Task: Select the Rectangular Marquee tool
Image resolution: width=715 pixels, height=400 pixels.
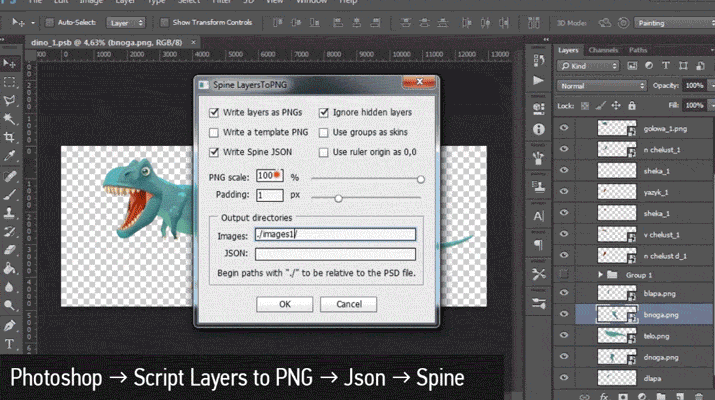Action: [x=9, y=82]
